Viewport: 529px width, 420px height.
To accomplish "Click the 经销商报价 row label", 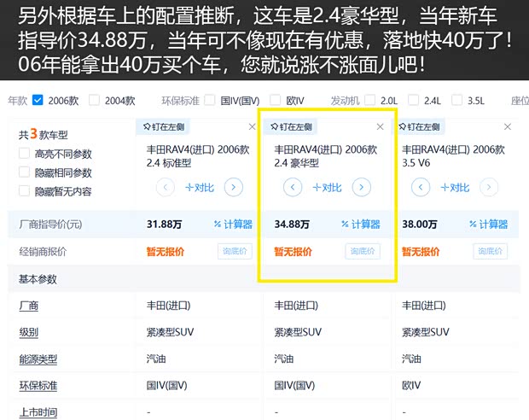I will coord(43,252).
